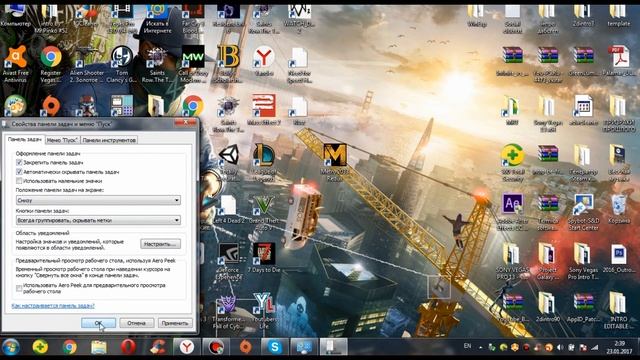Click 'Применить' apply button
The image size is (640, 360).
click(x=175, y=323)
